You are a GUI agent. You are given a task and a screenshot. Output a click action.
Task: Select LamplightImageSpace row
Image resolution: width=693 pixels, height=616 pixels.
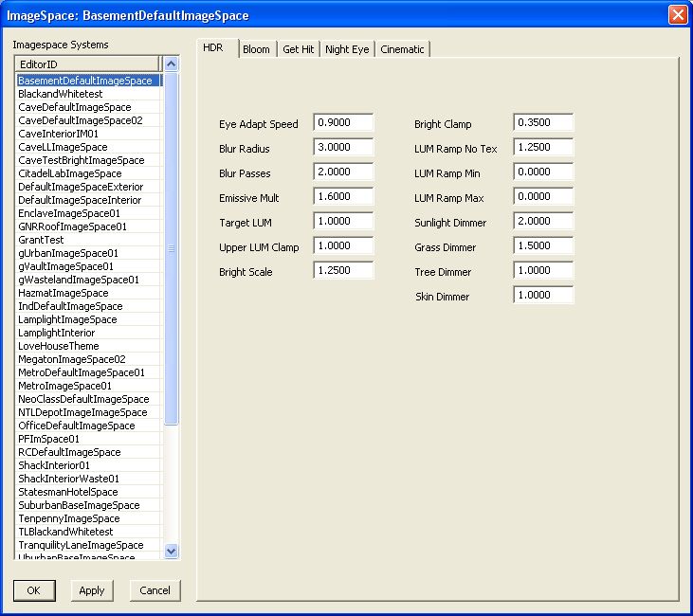pos(88,319)
